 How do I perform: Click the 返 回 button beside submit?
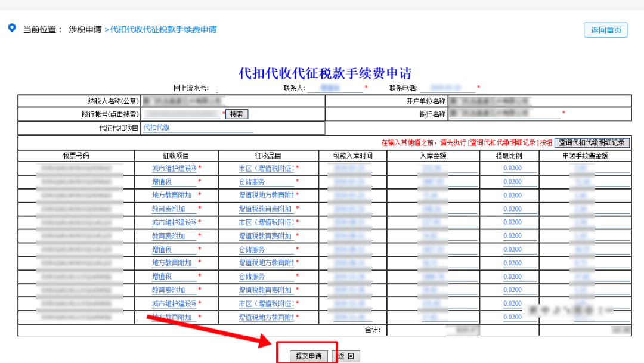click(x=346, y=355)
